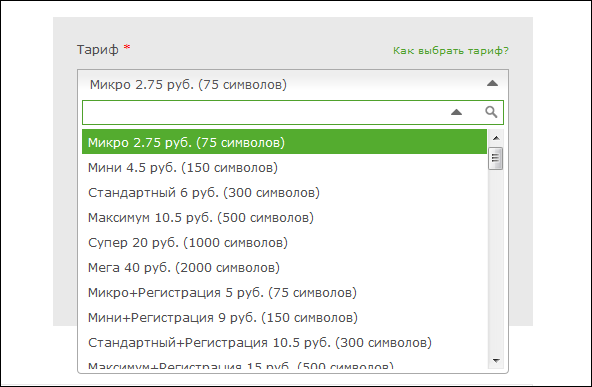Screen dimensions: 592x387
Task: Collapse the Тариф dropdown header arrow
Action: [x=492, y=83]
